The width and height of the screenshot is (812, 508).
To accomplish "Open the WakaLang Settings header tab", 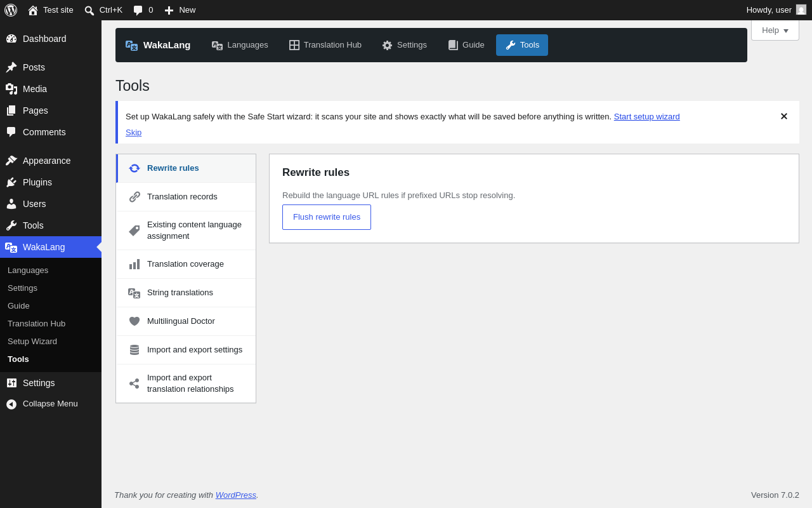I will 405,45.
